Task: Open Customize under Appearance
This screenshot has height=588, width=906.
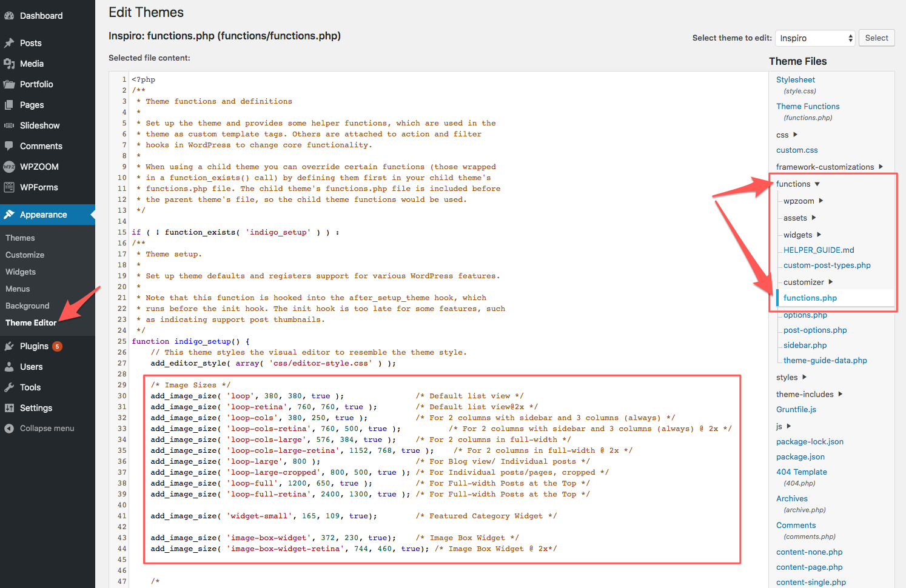Action: [x=25, y=255]
